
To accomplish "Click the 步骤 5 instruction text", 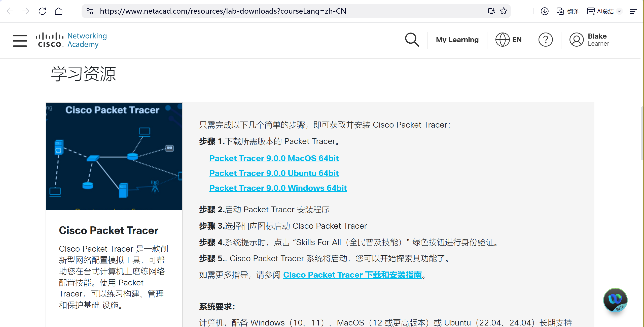I will coord(324,258).
